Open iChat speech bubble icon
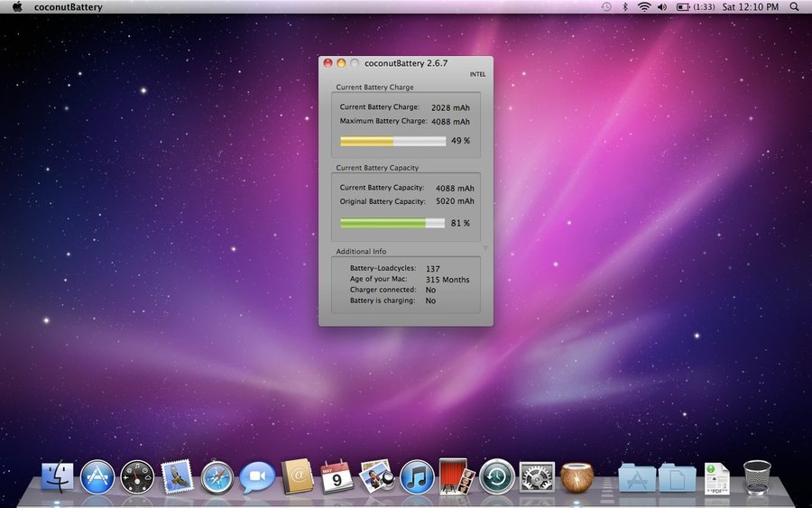The height and width of the screenshot is (508, 812). 257,477
